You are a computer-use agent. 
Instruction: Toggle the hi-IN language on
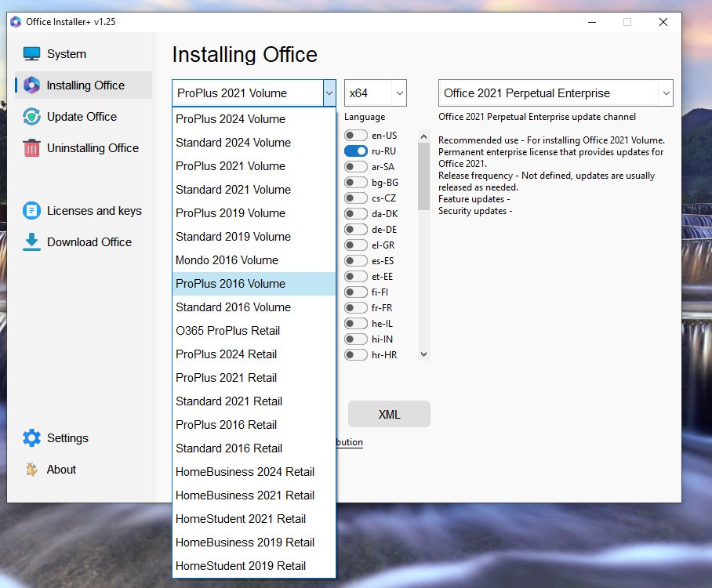[x=355, y=339]
